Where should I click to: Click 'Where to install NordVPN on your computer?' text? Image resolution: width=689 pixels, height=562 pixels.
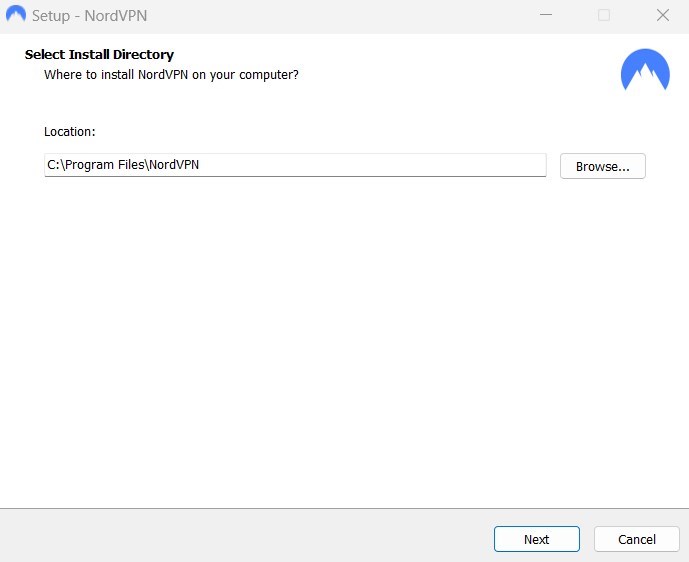(171, 75)
